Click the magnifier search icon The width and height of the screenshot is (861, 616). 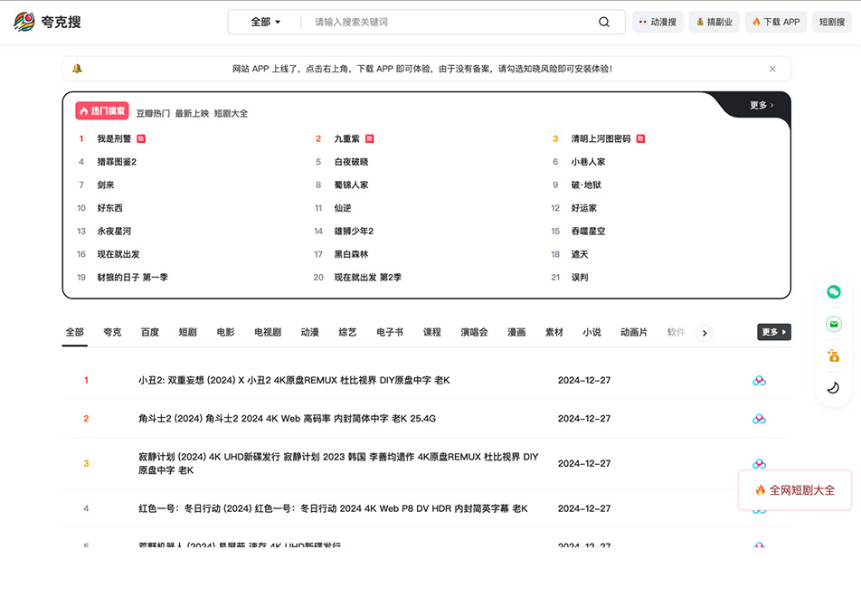(x=604, y=22)
